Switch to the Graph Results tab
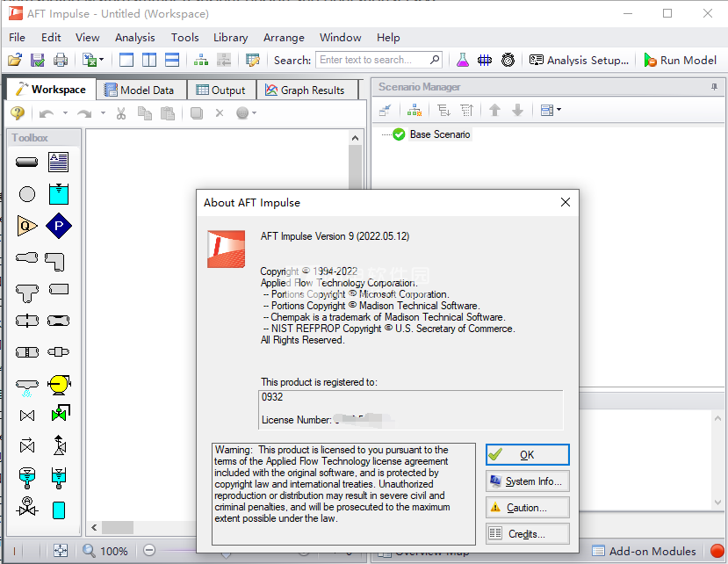This screenshot has width=728, height=564. (306, 90)
